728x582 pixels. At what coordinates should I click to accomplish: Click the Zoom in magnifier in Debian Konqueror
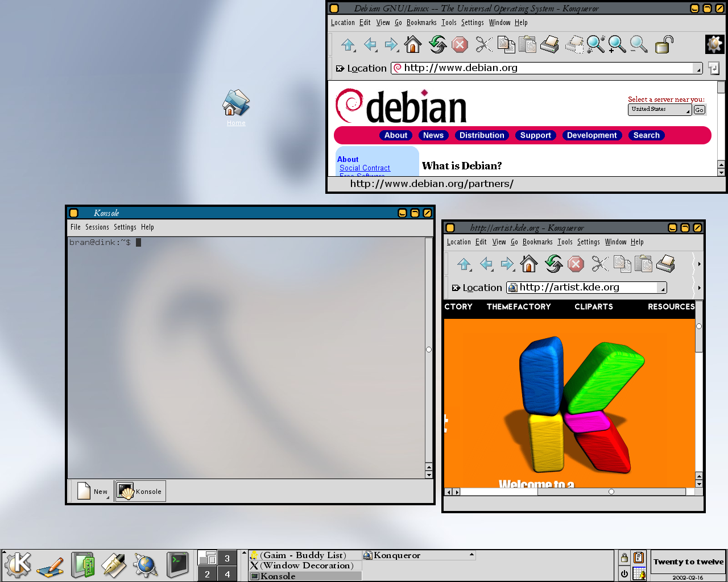point(617,44)
